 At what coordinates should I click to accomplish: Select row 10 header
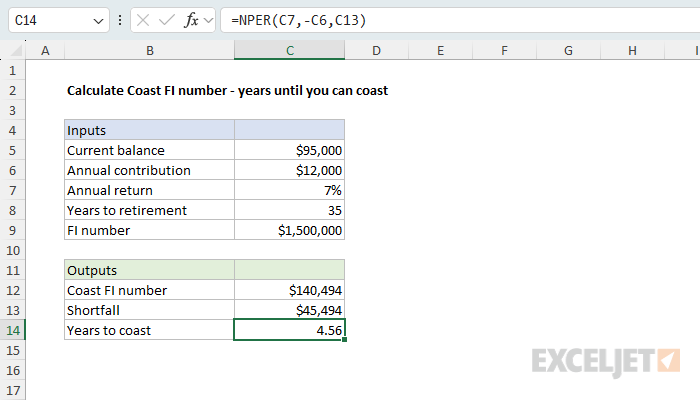pyautogui.click(x=12, y=250)
